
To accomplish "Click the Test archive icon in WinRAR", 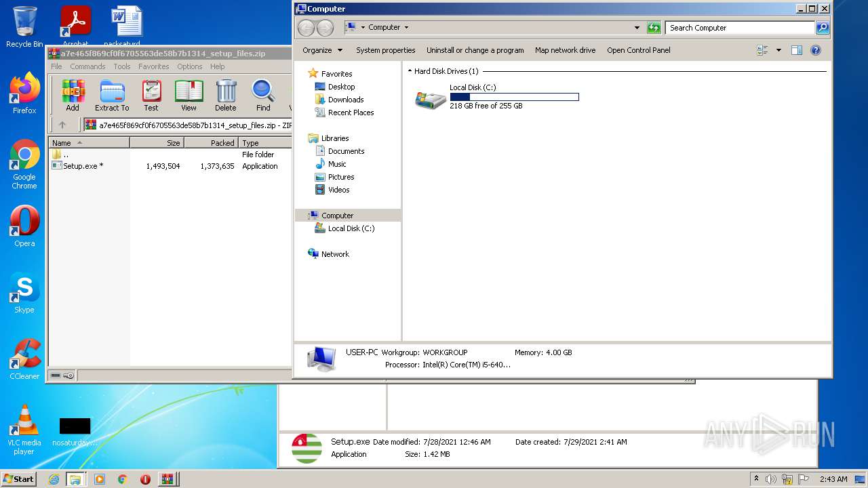I will pos(151,95).
